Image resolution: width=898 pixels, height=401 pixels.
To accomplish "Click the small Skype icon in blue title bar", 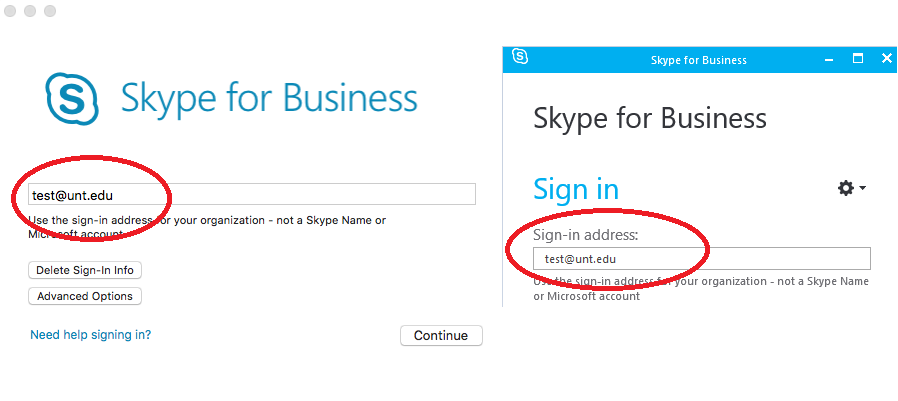I will click(520, 58).
